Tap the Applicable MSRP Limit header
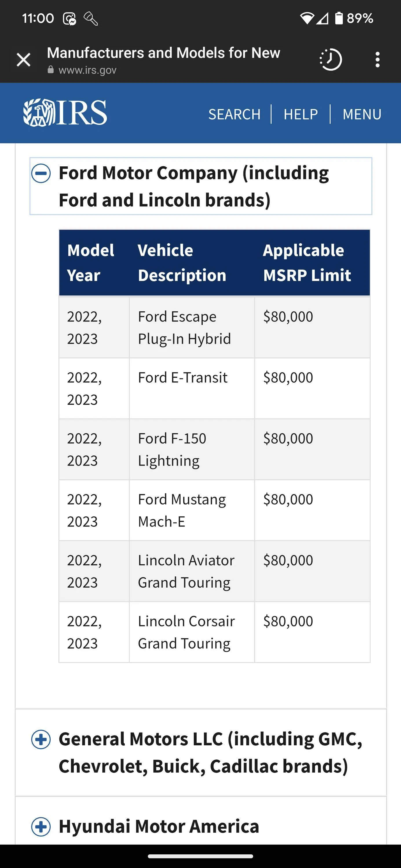The image size is (401, 868). coord(307,262)
